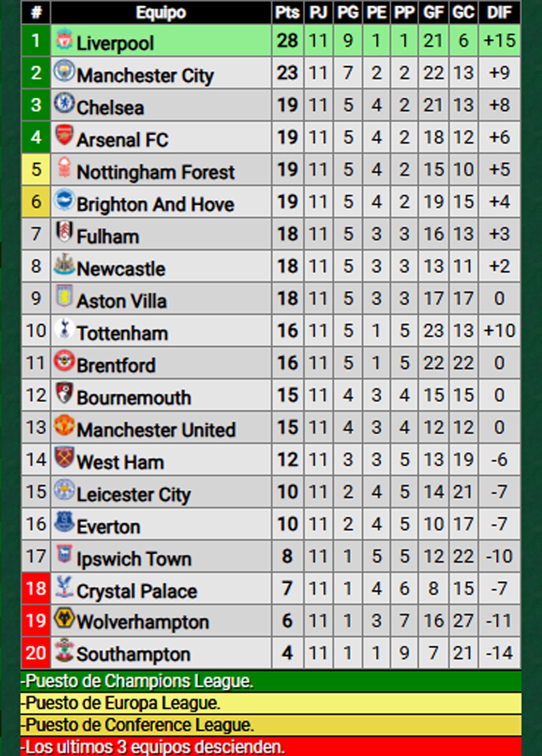Click the red position 18 cell
The height and width of the screenshot is (756, 542).
click(x=36, y=589)
